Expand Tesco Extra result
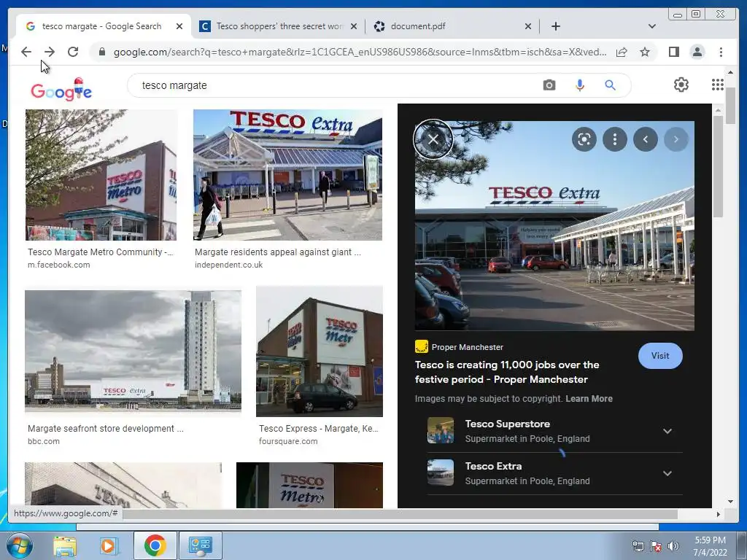 [667, 474]
